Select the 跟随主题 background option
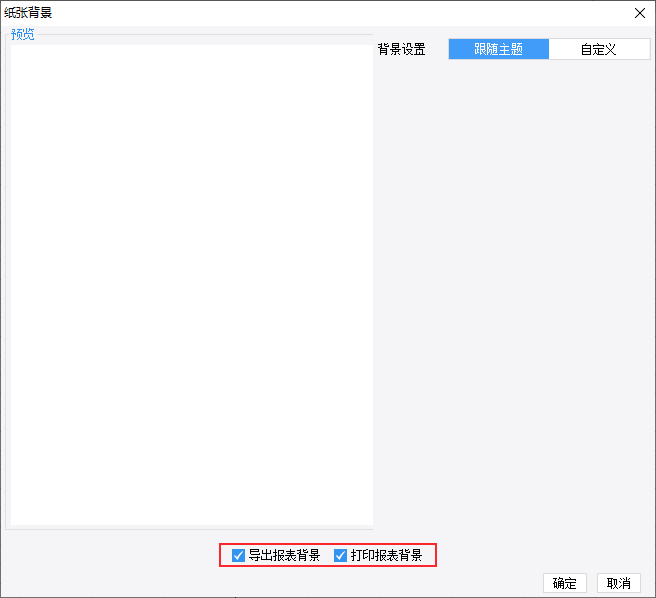Image resolution: width=656 pixels, height=598 pixels. (498, 49)
